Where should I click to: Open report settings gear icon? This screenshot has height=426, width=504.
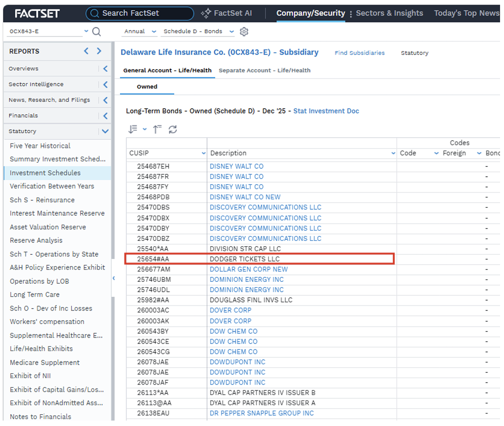coord(244,32)
